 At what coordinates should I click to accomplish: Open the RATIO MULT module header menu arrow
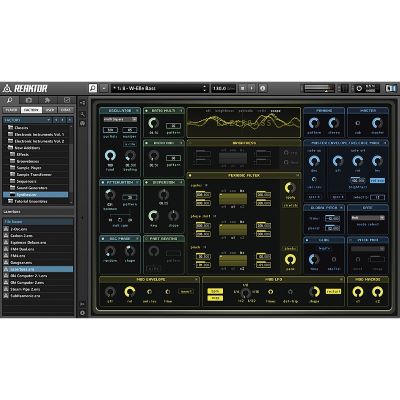point(181,111)
